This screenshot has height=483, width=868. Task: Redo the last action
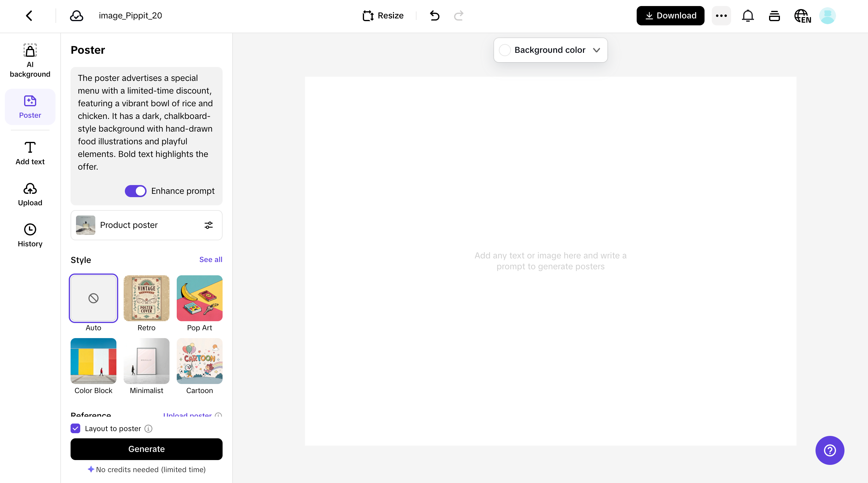[x=459, y=15]
